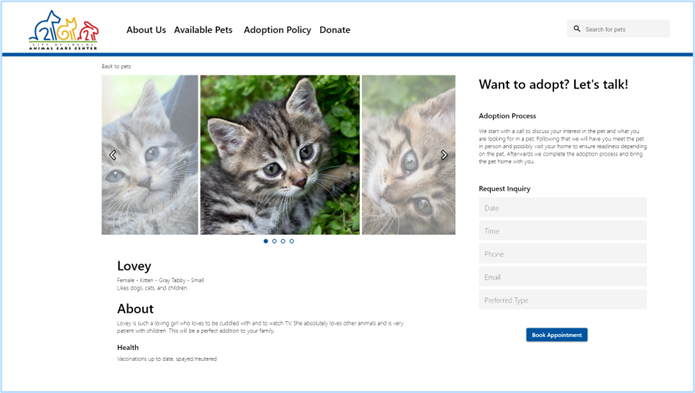Select the second carousel dot
This screenshot has width=695, height=393.
tap(274, 241)
